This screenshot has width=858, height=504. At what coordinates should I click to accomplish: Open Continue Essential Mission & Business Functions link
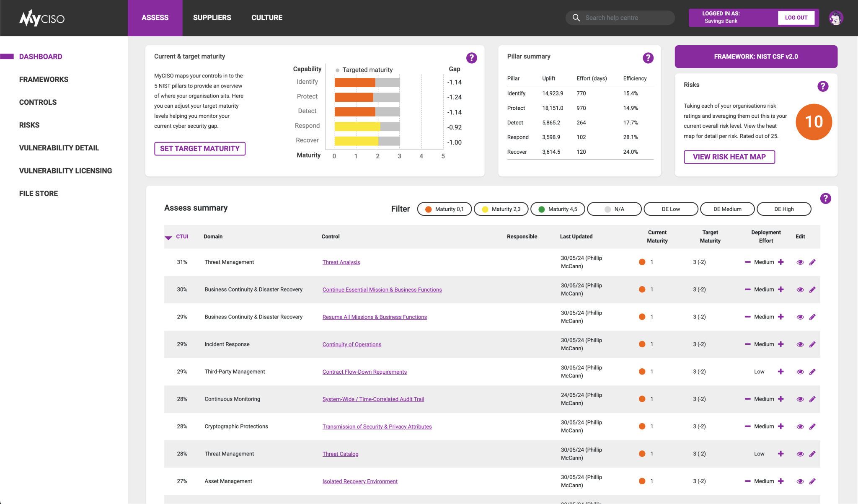pyautogui.click(x=382, y=289)
